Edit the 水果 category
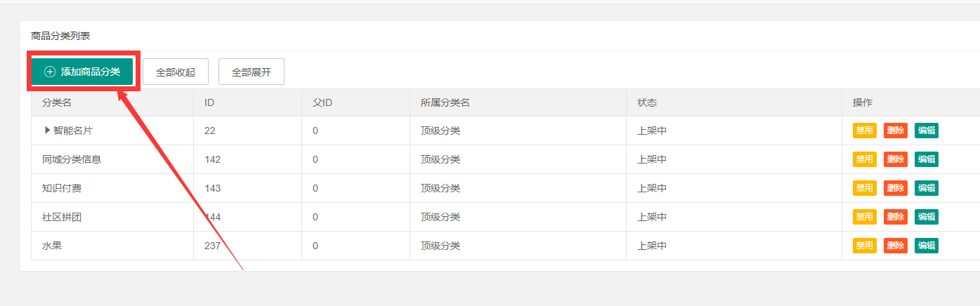Image resolution: width=980 pixels, height=306 pixels. click(926, 246)
